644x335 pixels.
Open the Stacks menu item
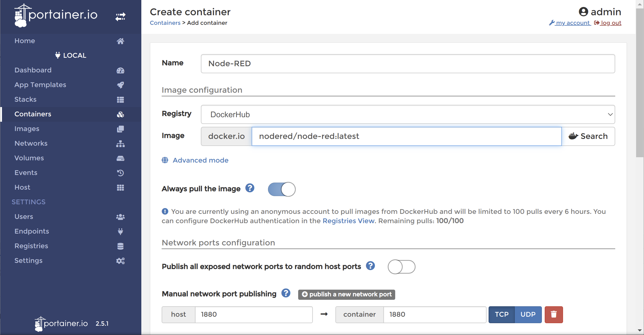(x=25, y=99)
